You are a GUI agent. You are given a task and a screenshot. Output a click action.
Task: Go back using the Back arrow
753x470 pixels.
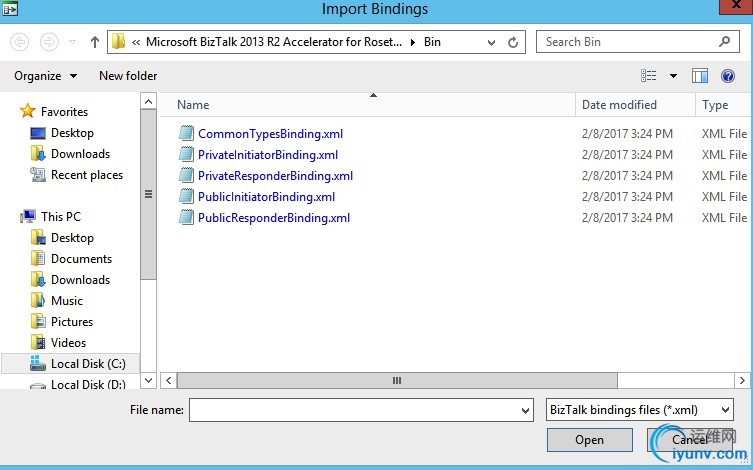pyautogui.click(x=20, y=42)
